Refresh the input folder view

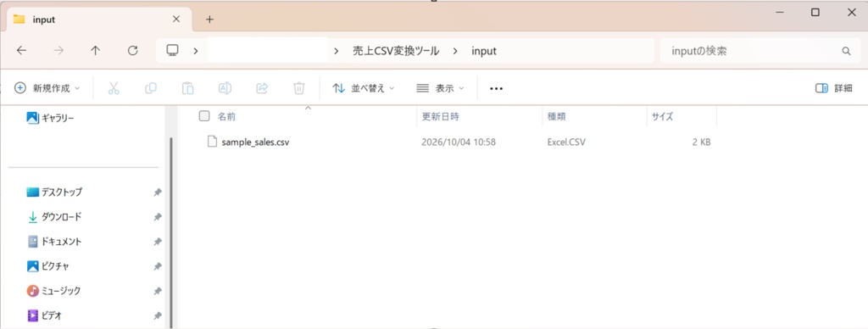(132, 50)
